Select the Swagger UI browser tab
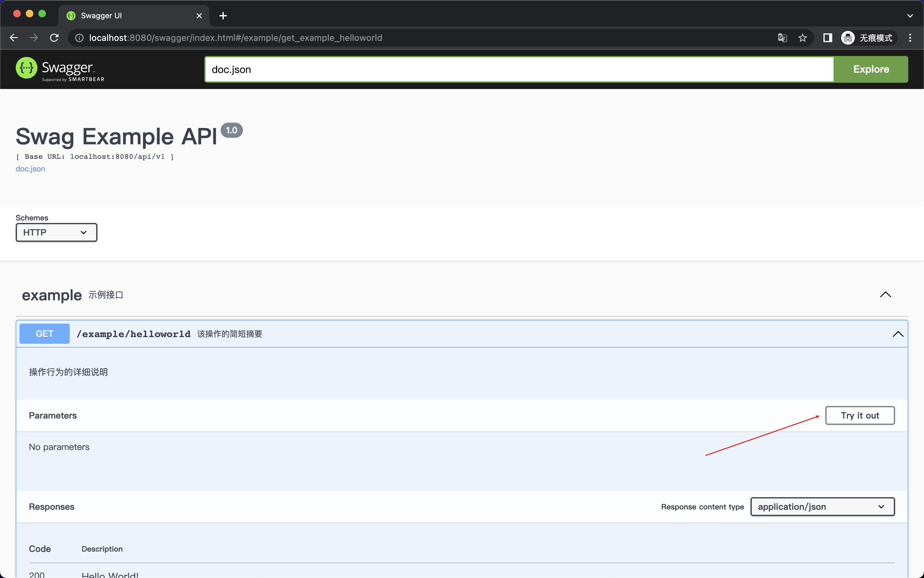Screen dimensions: 924x578 pyautogui.click(x=115, y=15)
